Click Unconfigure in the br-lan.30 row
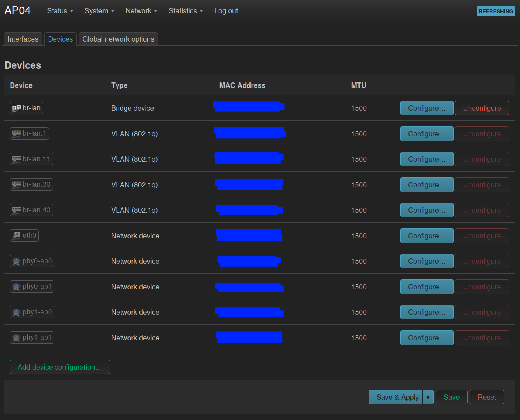This screenshot has height=420, width=520. point(482,185)
